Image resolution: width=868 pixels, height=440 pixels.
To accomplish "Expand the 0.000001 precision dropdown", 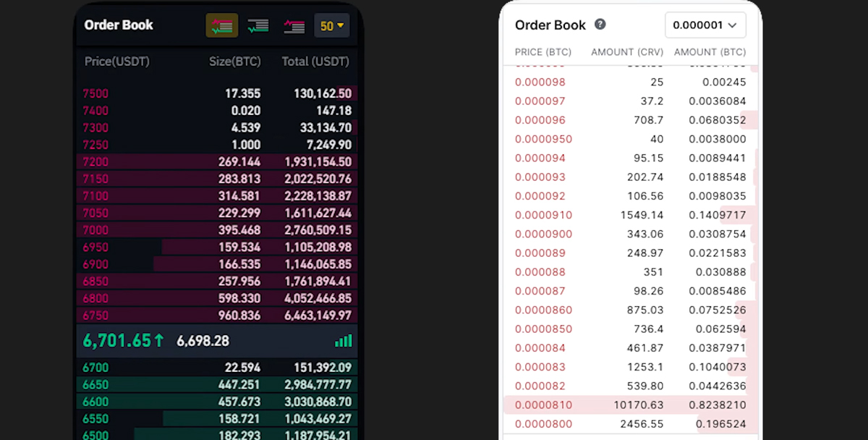I will click(705, 25).
